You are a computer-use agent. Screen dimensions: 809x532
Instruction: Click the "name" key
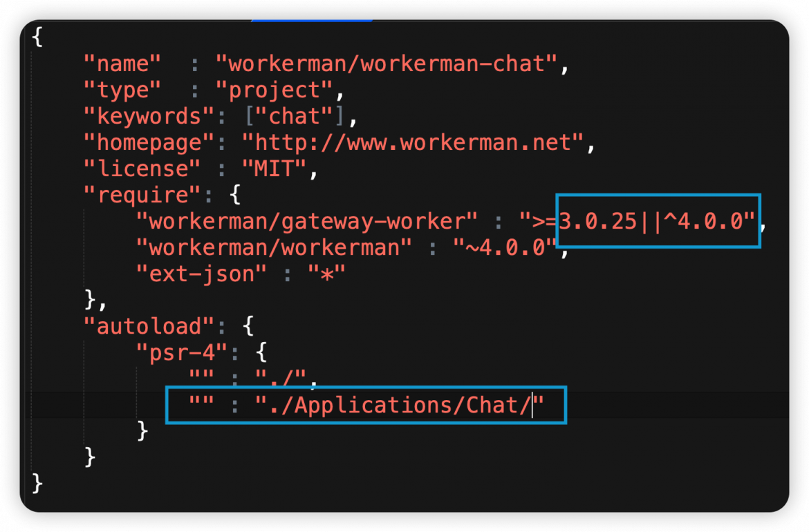pos(122,64)
